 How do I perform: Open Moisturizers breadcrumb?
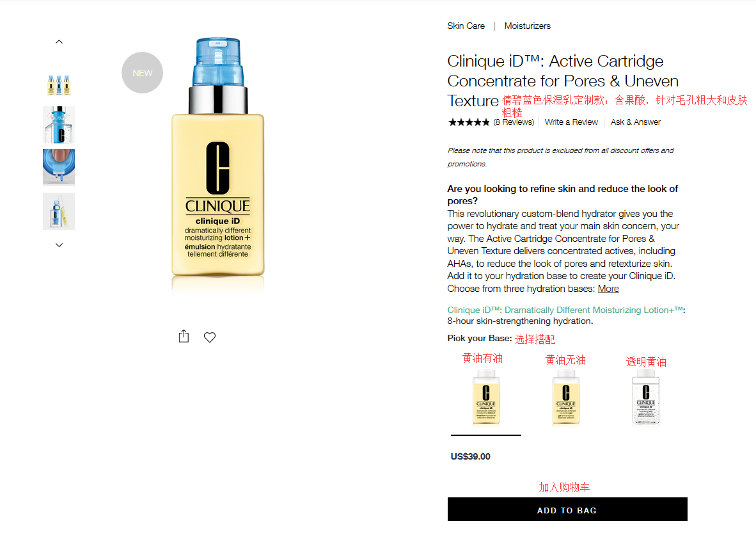pyautogui.click(x=528, y=26)
